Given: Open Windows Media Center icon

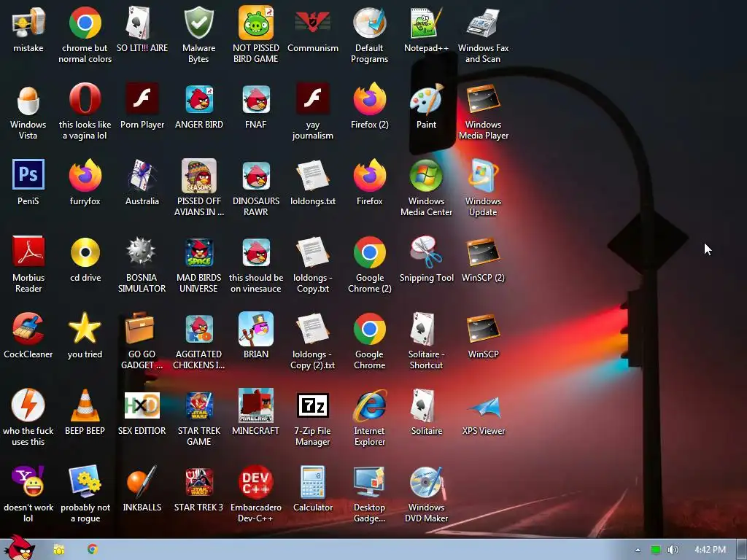Looking at the screenshot, I should [426, 176].
